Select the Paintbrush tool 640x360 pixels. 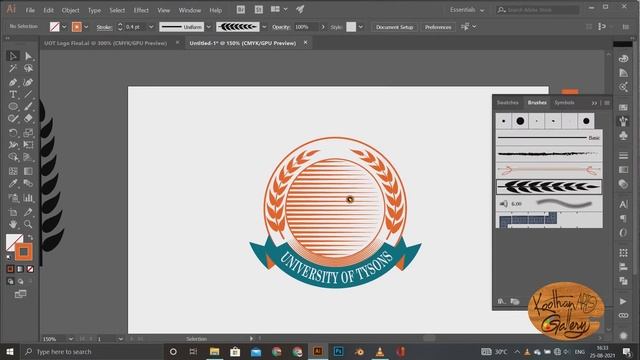(x=28, y=107)
